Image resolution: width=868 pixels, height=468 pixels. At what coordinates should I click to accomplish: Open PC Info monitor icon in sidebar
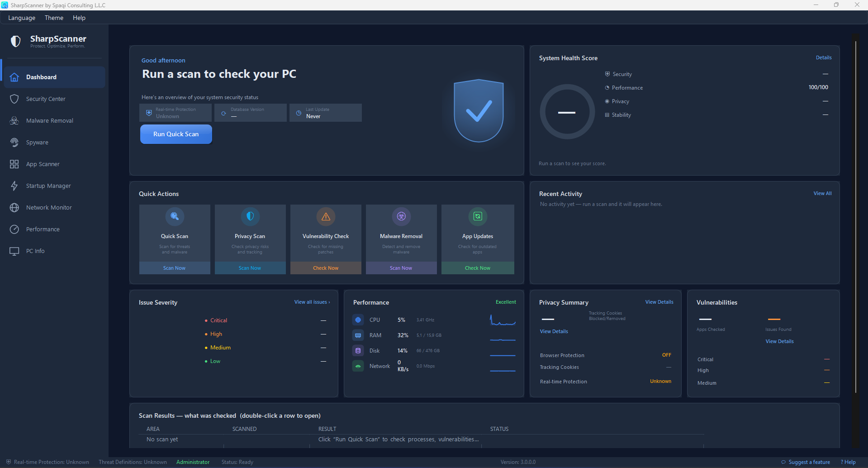click(x=14, y=251)
